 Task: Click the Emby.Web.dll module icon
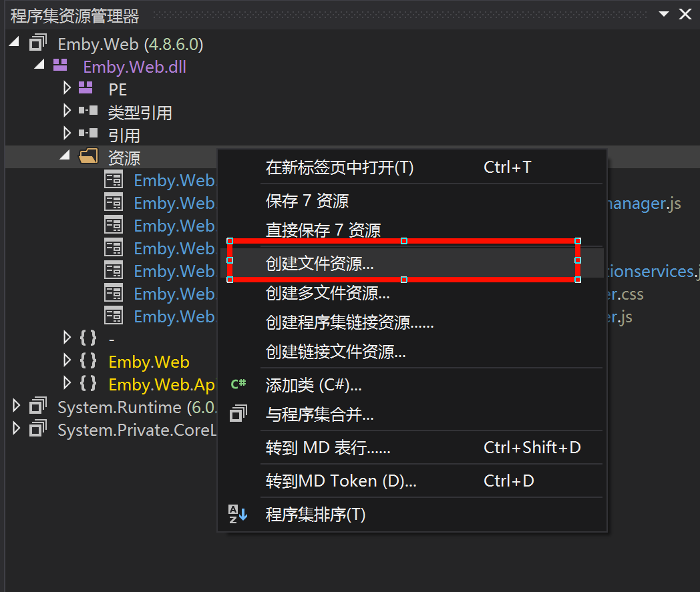click(61, 65)
